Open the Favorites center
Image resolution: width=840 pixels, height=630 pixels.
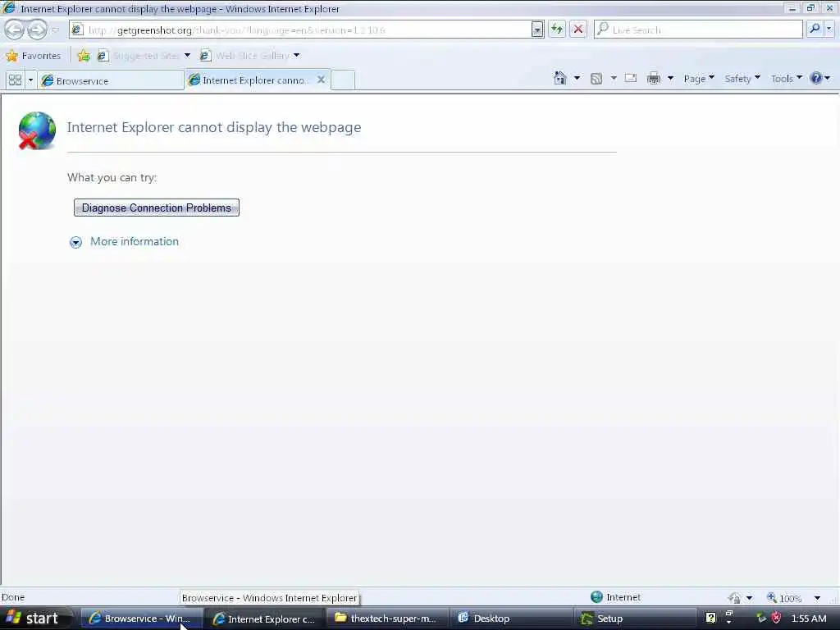coord(33,56)
